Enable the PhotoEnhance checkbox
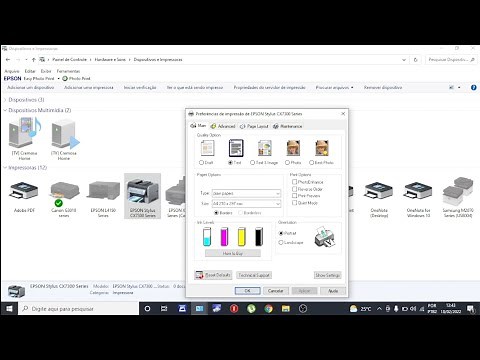This screenshot has height=360, width=480. 294,182
